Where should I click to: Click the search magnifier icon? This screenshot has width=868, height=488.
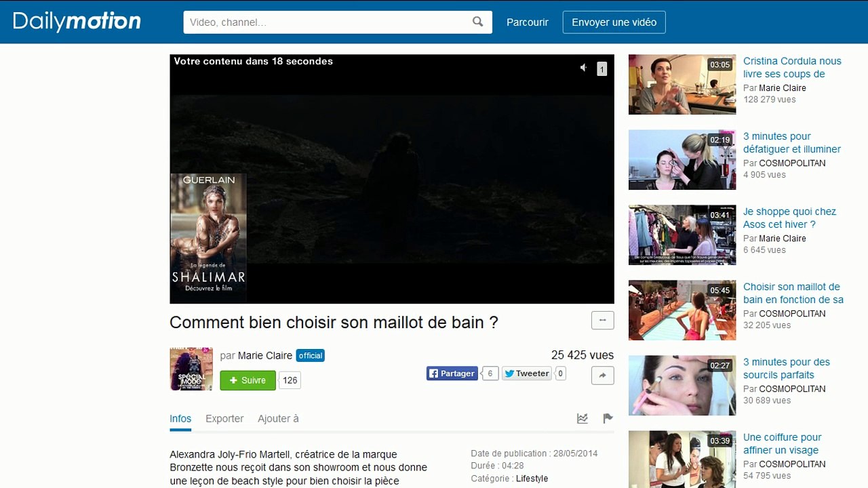pyautogui.click(x=478, y=22)
